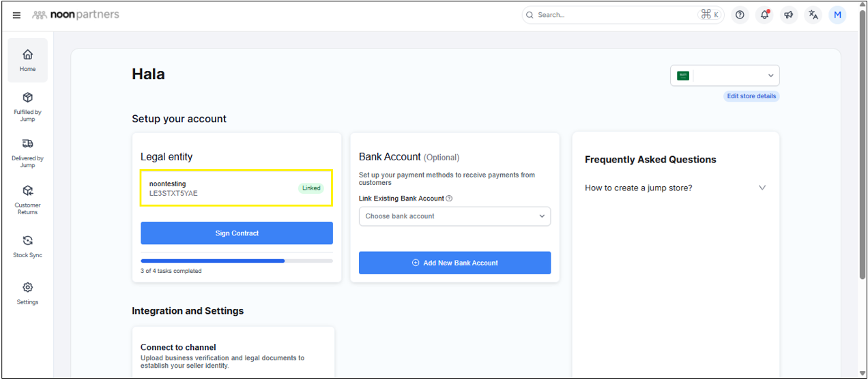The height and width of the screenshot is (380, 868).
Task: Expand How to create a jump store
Action: click(x=675, y=188)
